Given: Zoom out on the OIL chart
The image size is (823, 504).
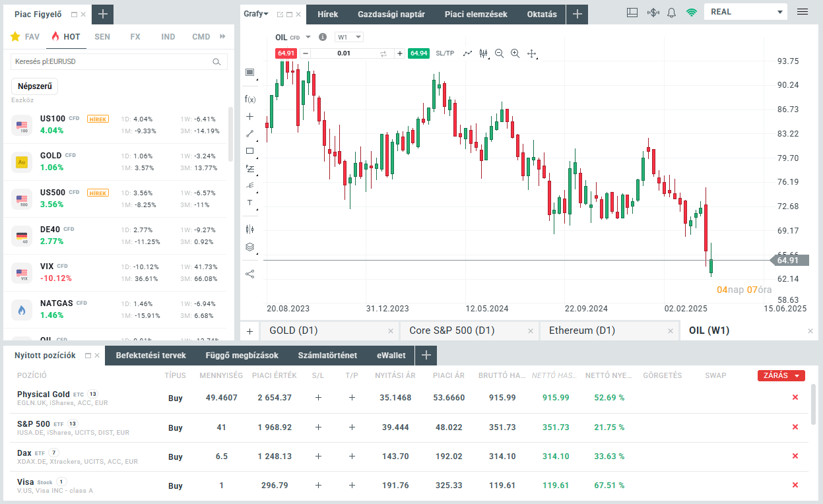Looking at the screenshot, I should (499, 53).
